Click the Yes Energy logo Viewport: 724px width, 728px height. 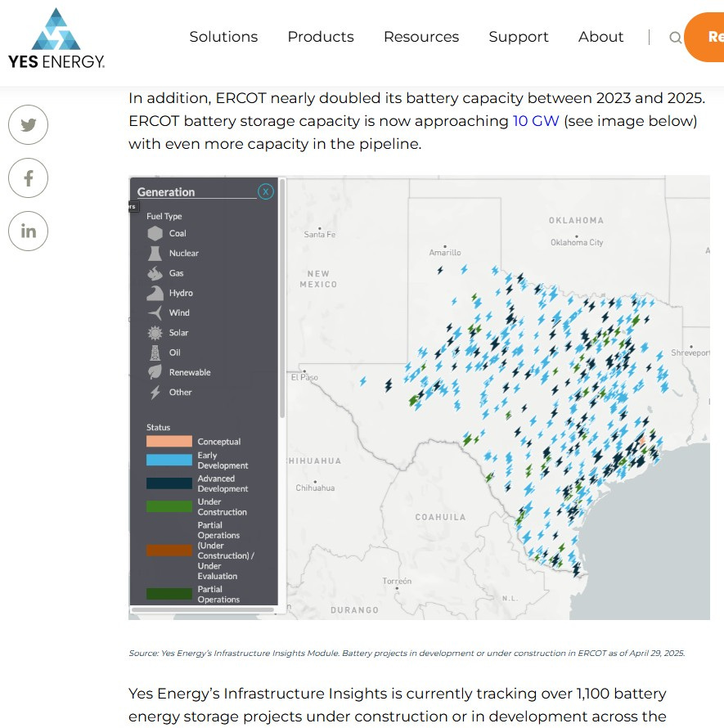click(56, 39)
